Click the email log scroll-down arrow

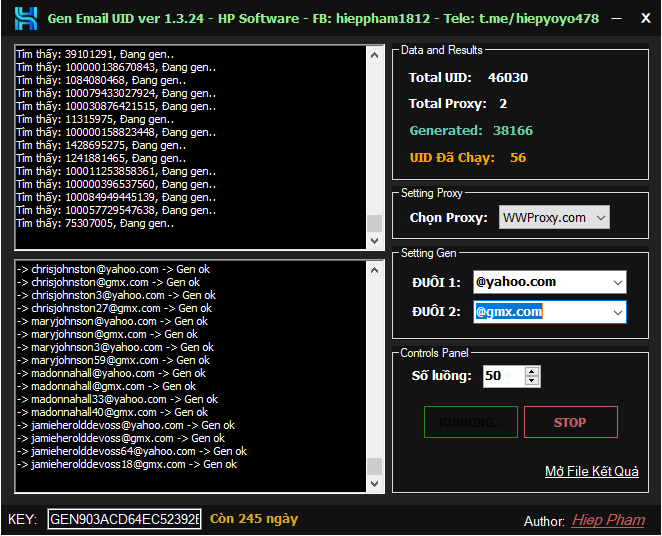[x=375, y=485]
